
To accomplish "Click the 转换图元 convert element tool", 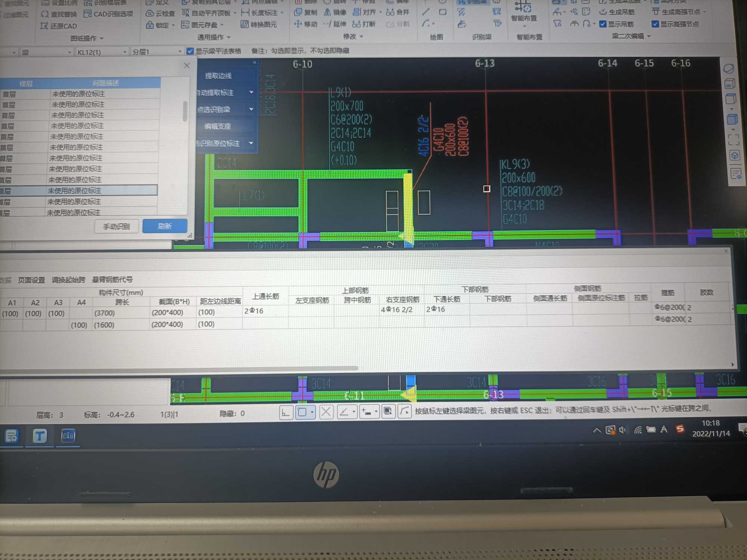I will tap(259, 25).
